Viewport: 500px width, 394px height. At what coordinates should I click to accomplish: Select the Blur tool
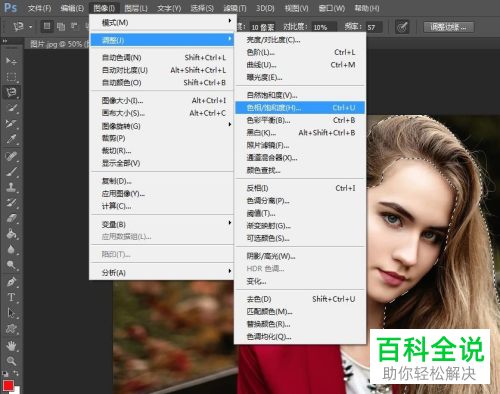[11, 249]
